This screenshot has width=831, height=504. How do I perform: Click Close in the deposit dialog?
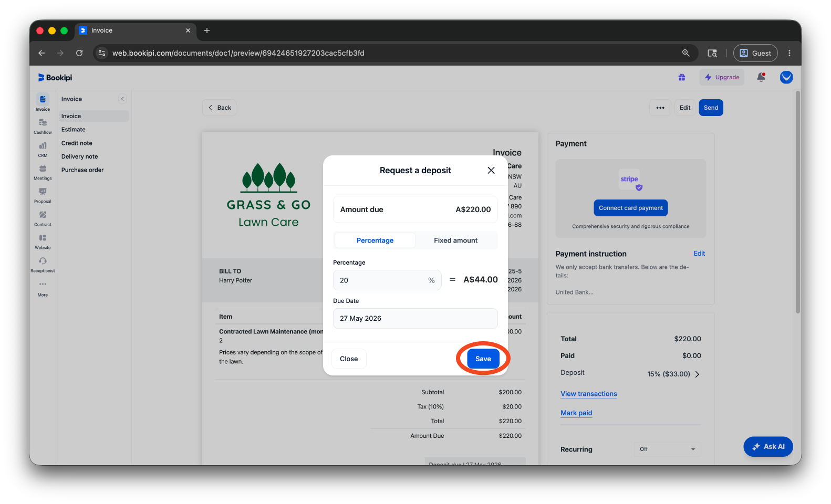tap(349, 359)
